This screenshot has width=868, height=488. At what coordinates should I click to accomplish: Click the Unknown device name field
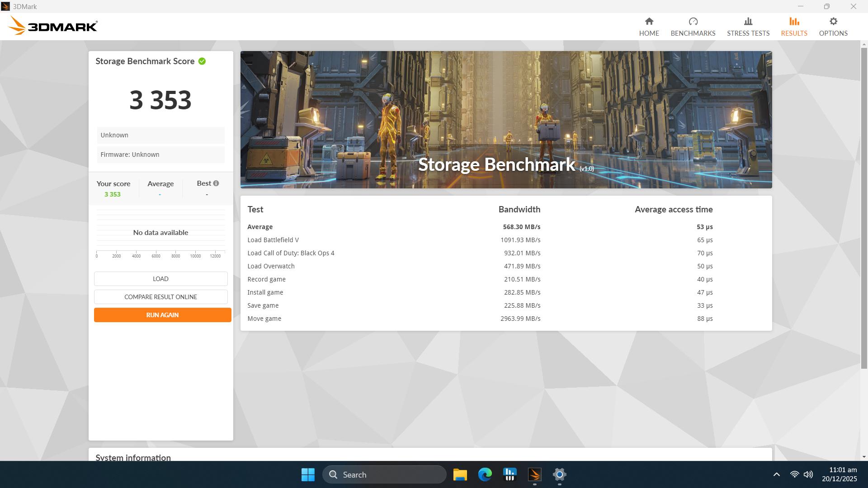pos(160,135)
